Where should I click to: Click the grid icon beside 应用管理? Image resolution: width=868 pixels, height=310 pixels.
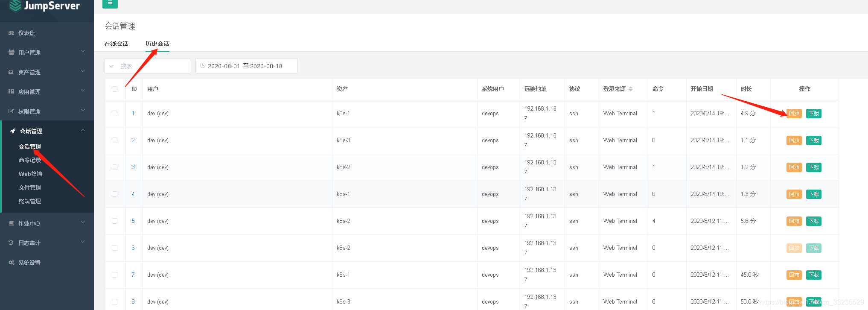click(x=12, y=92)
